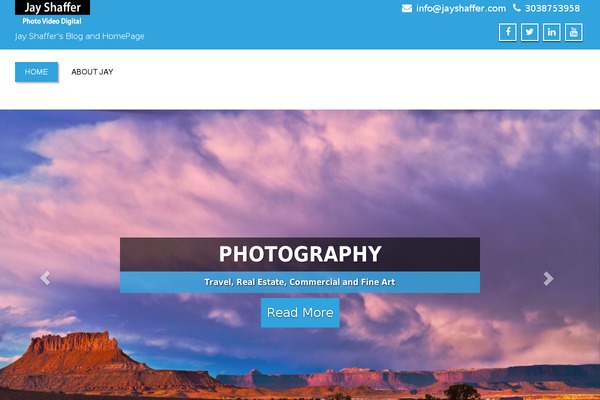This screenshot has width=600, height=400.
Task: Go to previous slide arrow
Action: 45,278
